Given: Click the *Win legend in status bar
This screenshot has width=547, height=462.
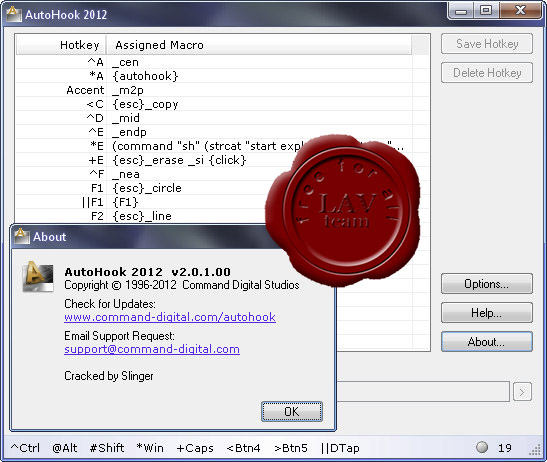Looking at the screenshot, I should [150, 448].
